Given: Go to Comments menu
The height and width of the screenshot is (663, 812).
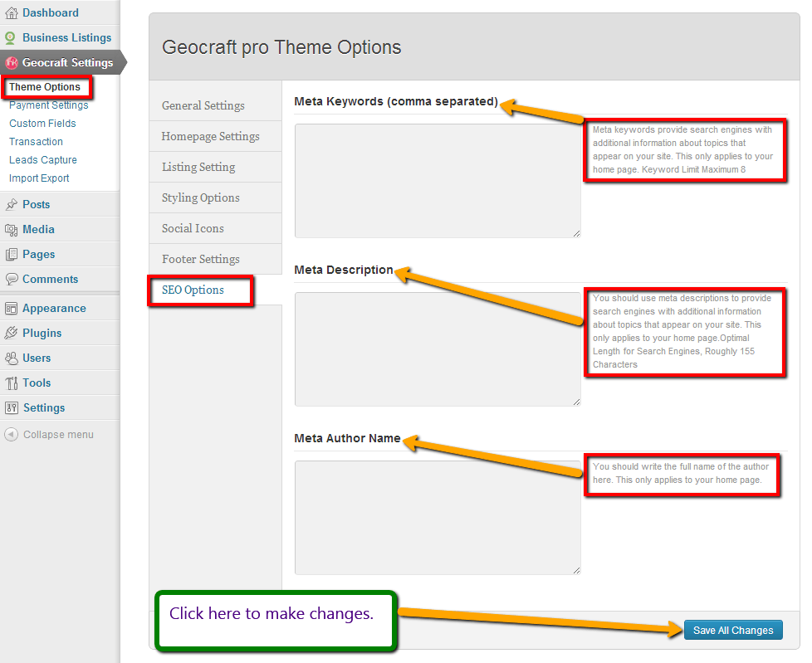Looking at the screenshot, I should click(x=51, y=279).
